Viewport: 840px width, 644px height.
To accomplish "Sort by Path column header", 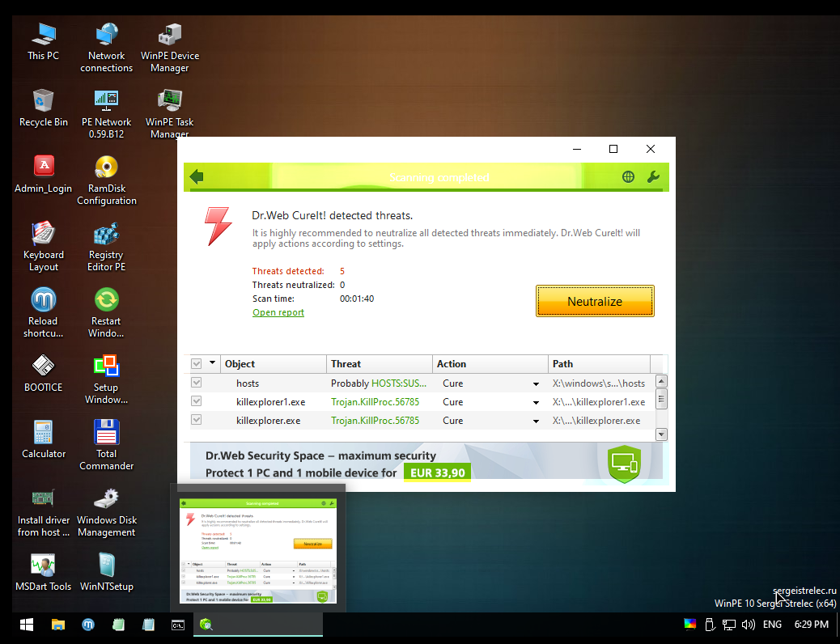I will [x=600, y=364].
